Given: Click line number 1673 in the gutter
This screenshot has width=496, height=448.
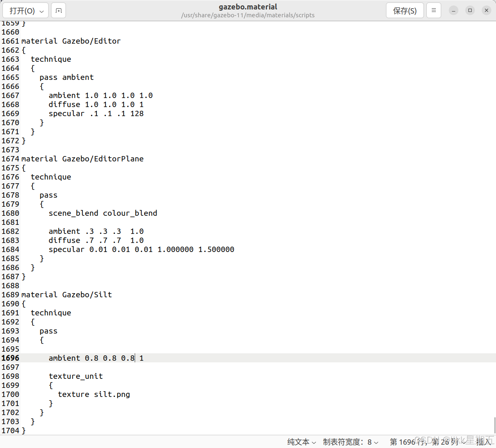Looking at the screenshot, I should 10,150.
